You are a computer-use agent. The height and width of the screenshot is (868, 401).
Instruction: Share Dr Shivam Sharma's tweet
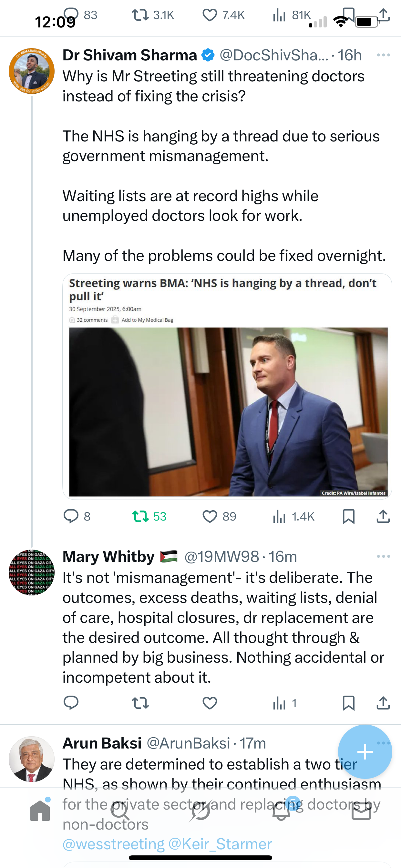[383, 516]
